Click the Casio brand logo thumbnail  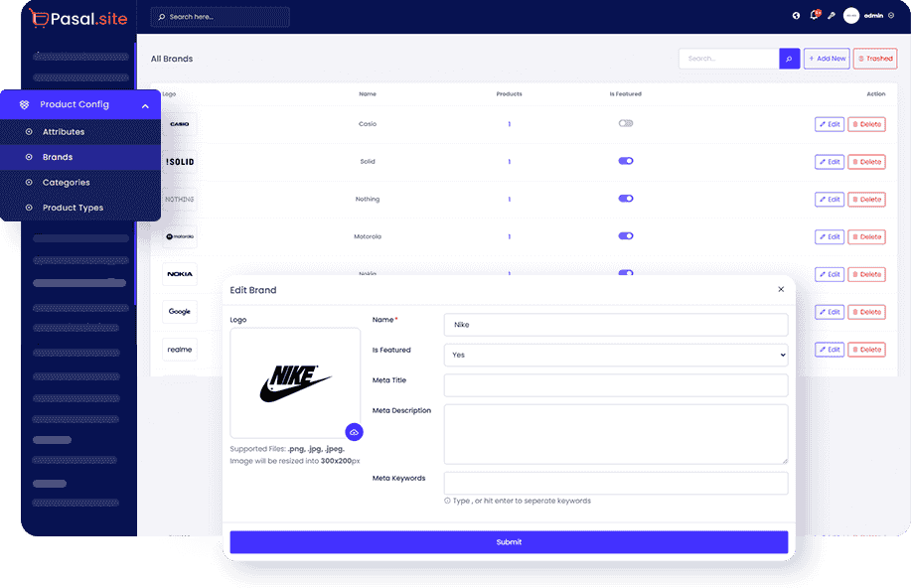point(180,124)
